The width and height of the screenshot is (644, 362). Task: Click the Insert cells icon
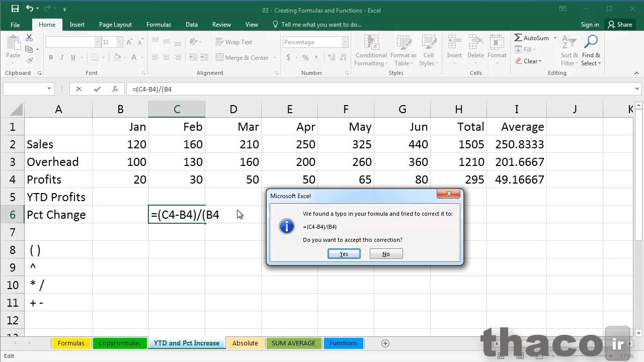(454, 43)
